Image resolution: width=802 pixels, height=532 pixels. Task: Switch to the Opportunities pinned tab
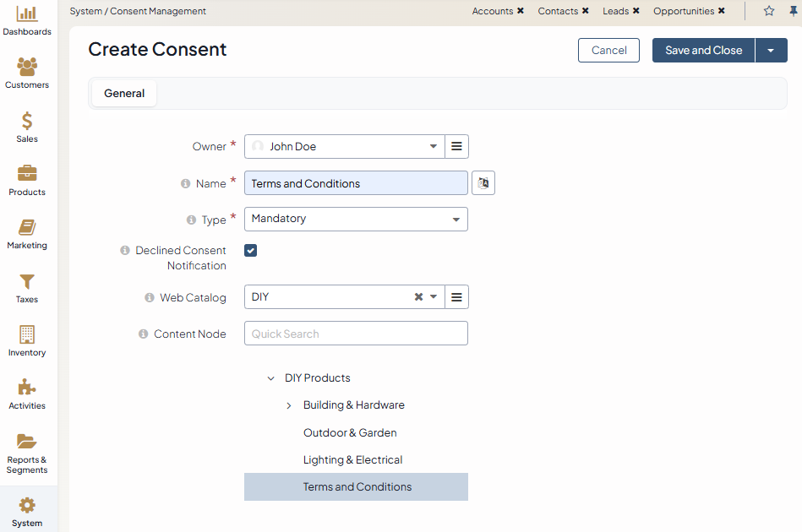[684, 11]
